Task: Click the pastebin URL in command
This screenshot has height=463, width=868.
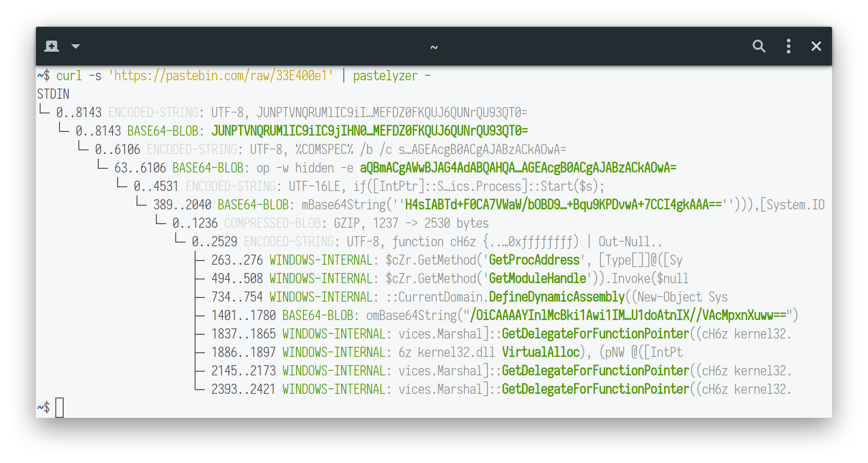Action: 220,76
